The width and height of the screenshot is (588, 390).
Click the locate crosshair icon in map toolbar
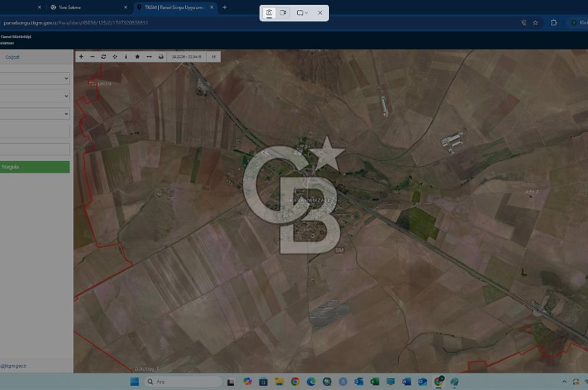pos(115,57)
